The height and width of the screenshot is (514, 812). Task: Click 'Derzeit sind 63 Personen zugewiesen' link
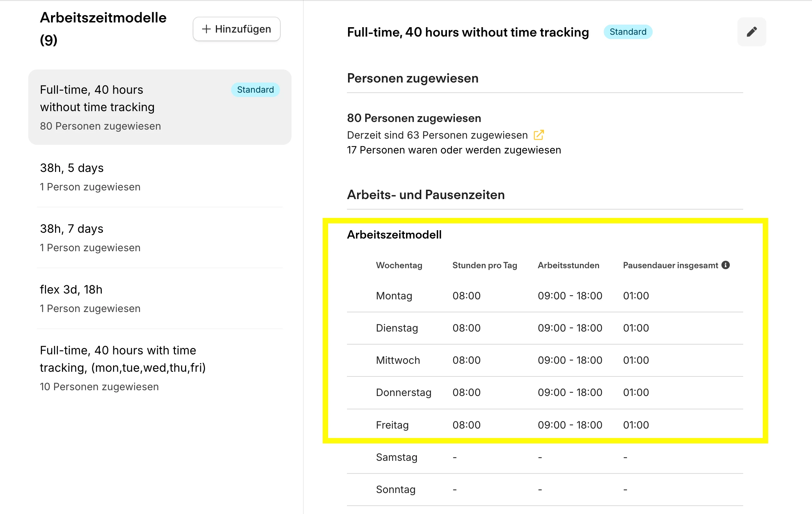437,135
